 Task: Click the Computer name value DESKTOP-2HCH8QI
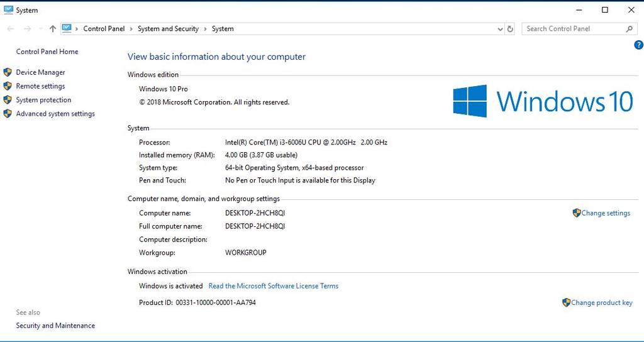click(x=255, y=213)
